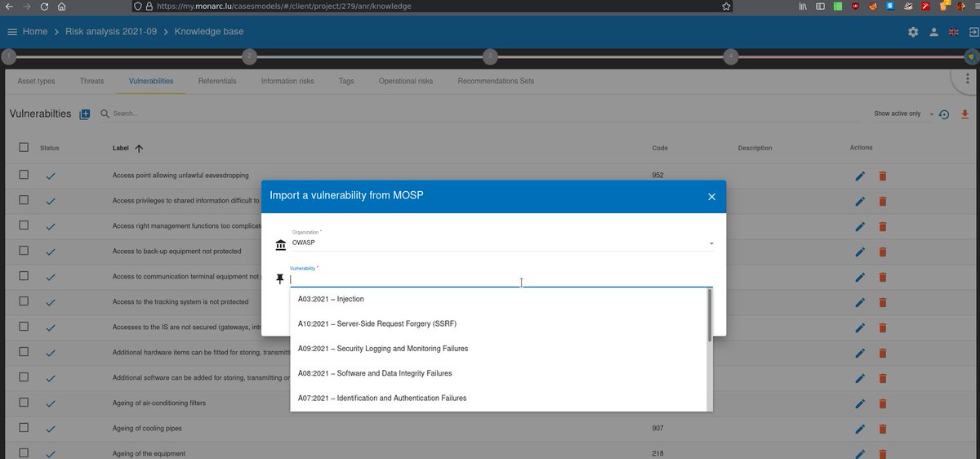Image resolution: width=980 pixels, height=459 pixels.
Task: Close the Import a vulnerability dialog
Action: click(x=711, y=197)
